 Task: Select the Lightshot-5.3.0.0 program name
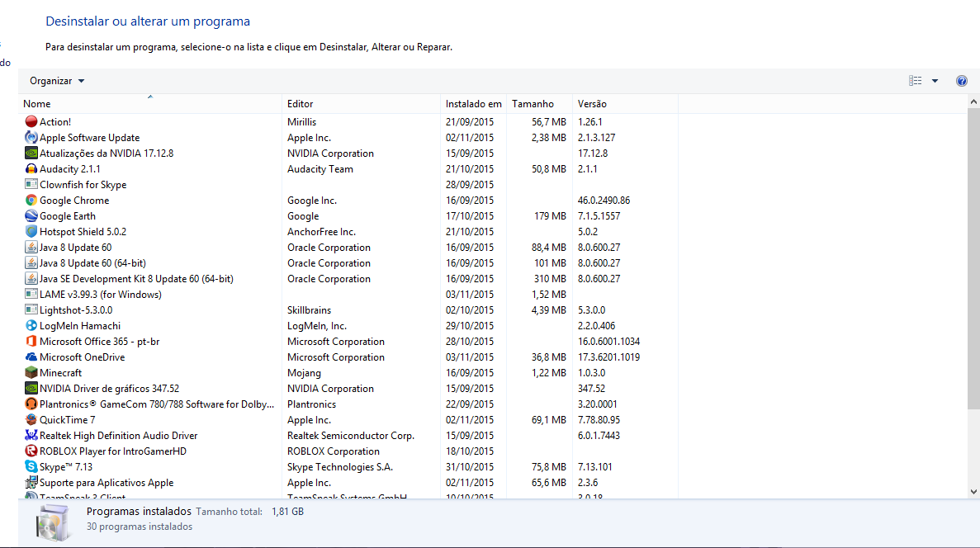tap(76, 310)
